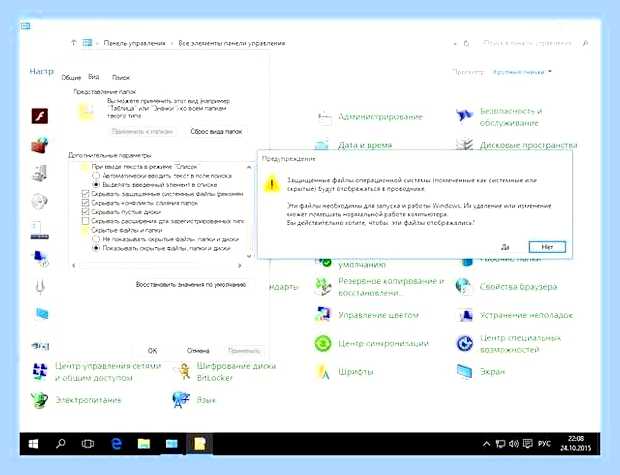
Task: Toggle Скрывать защищенные системные файлы checkbox
Action: coord(85,194)
